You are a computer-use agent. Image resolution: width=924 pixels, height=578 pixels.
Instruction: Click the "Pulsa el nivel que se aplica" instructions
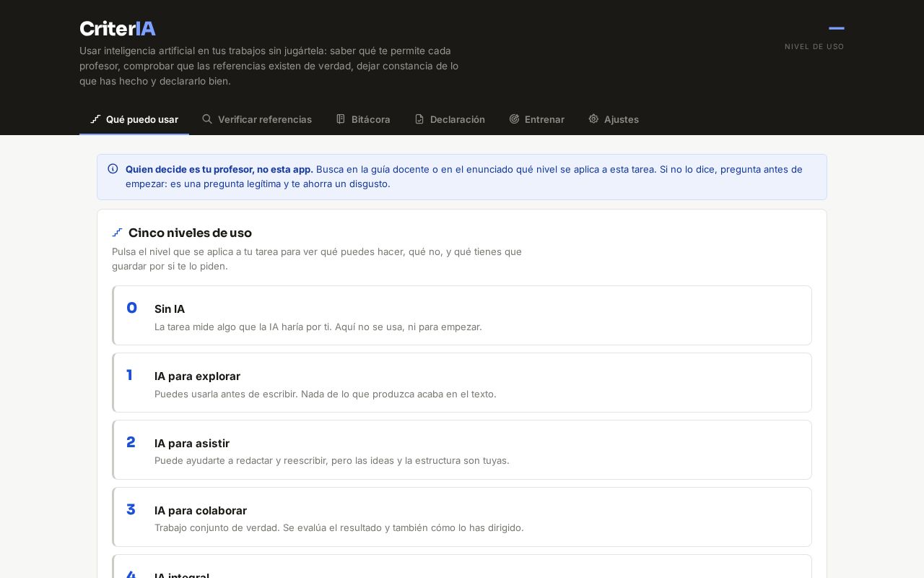point(317,259)
